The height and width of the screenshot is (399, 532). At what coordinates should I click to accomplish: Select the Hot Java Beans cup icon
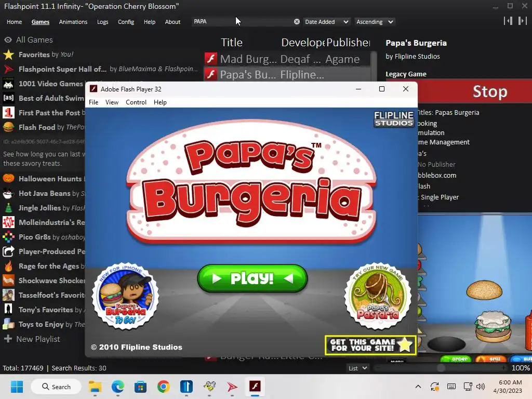click(x=8, y=193)
